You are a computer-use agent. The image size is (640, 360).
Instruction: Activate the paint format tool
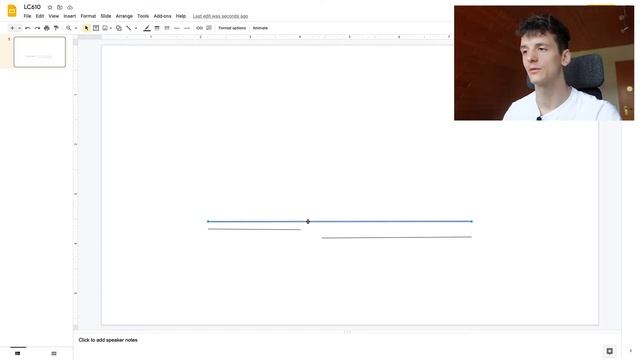[56, 28]
